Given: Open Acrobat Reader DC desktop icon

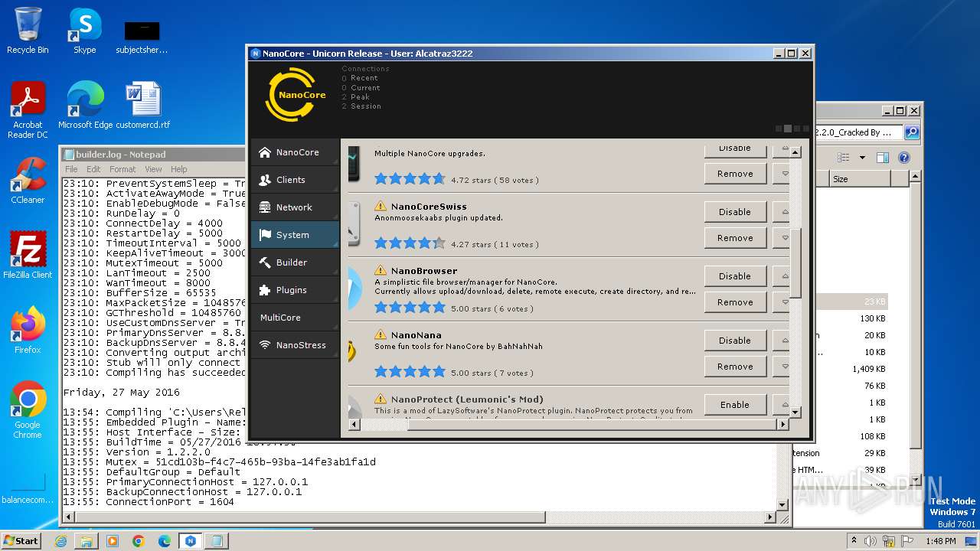Looking at the screenshot, I should 28,111.
